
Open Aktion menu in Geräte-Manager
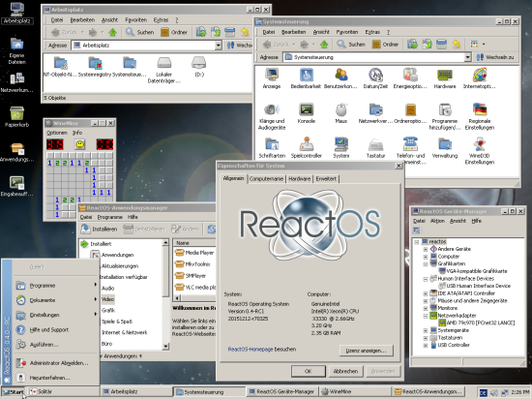pos(437,221)
